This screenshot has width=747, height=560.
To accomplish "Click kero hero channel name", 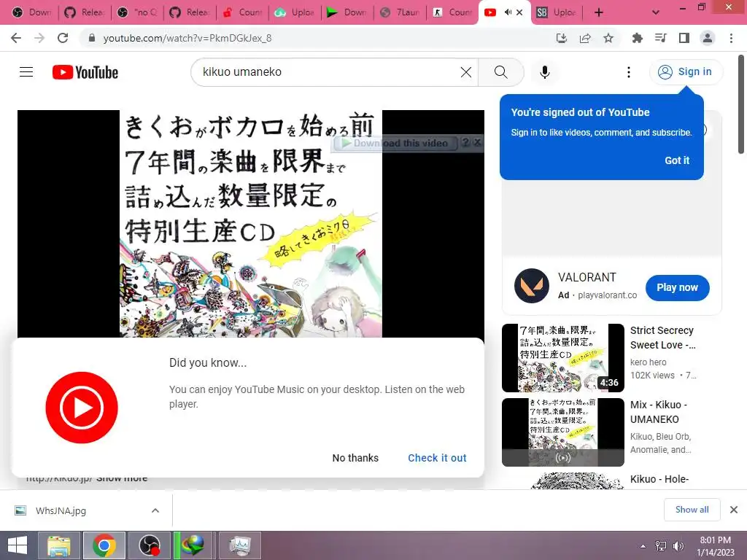I will [648, 362].
